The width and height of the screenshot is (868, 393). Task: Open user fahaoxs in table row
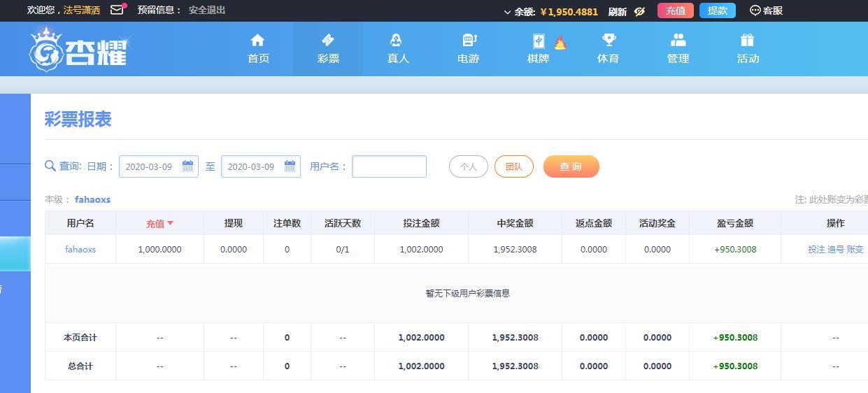coord(80,249)
